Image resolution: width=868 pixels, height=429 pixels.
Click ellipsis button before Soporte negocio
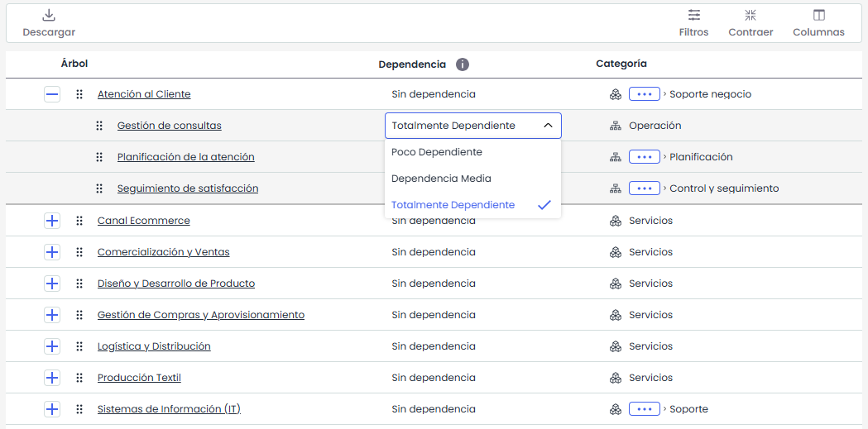pos(644,94)
